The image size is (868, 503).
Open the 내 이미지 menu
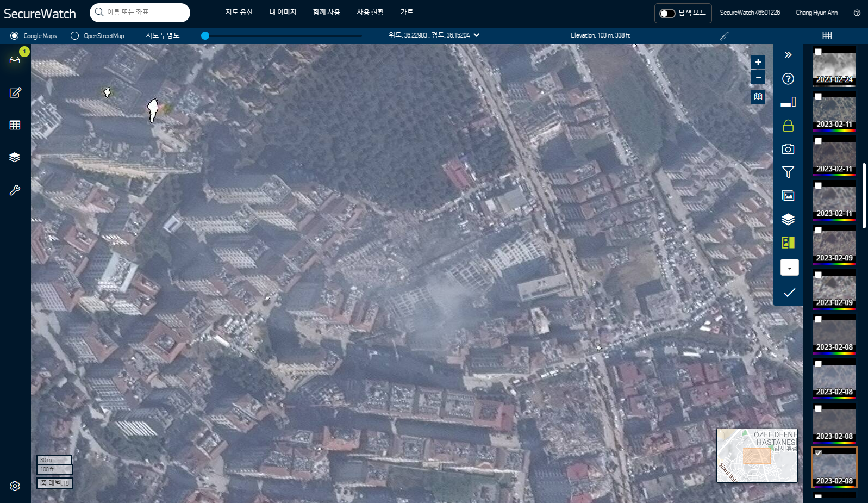[x=283, y=12]
